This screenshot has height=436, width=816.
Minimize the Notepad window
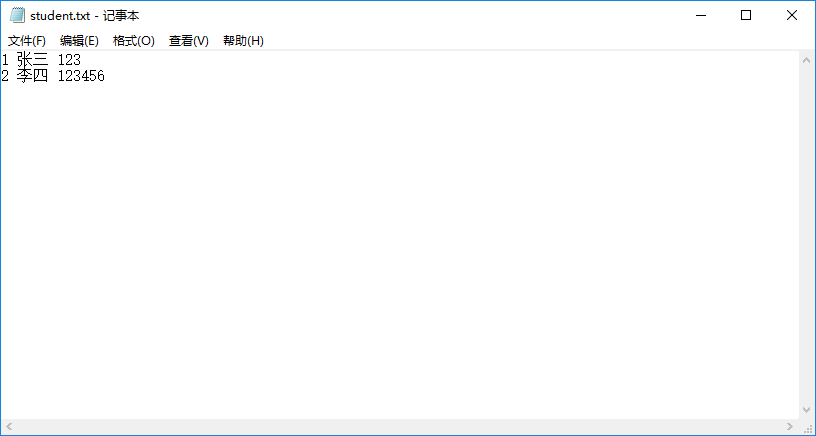point(700,16)
